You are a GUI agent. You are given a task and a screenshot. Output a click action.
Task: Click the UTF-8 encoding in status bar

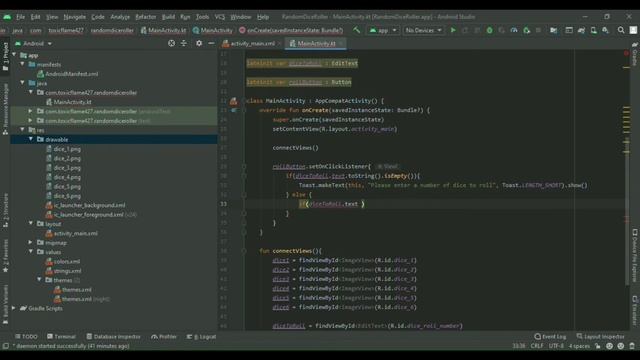pos(556,346)
